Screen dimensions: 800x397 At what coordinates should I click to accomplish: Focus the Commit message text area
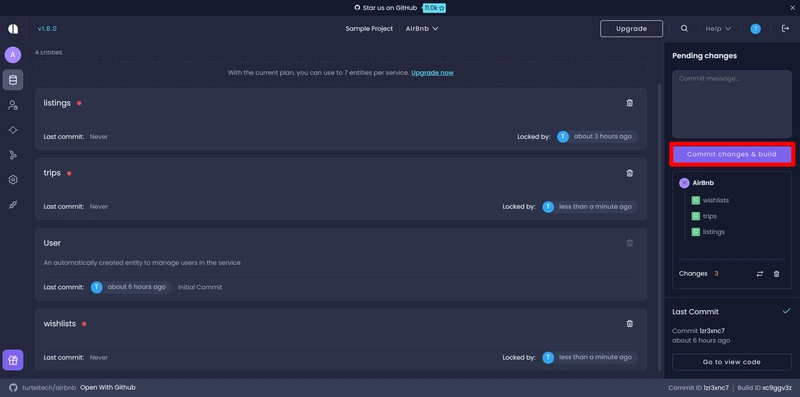pos(732,104)
